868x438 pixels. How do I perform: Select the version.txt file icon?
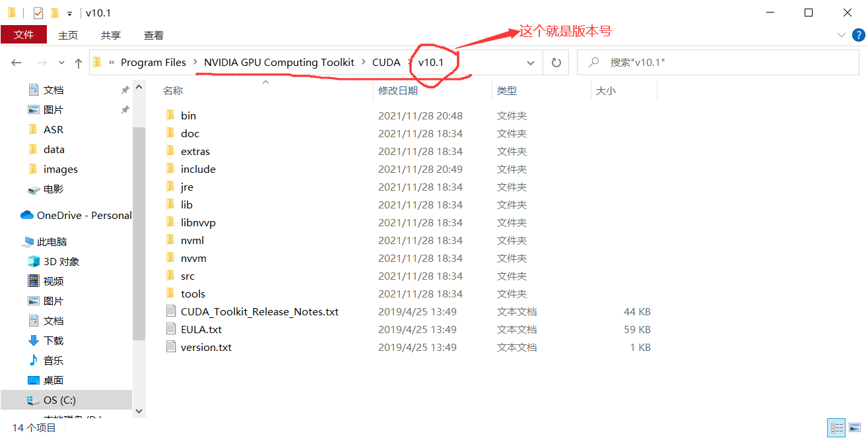170,347
